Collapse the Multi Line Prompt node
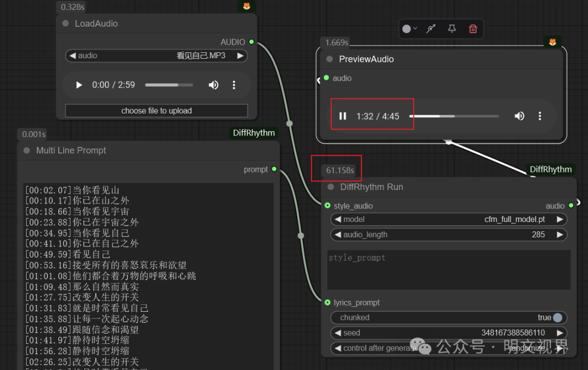 pos(27,151)
